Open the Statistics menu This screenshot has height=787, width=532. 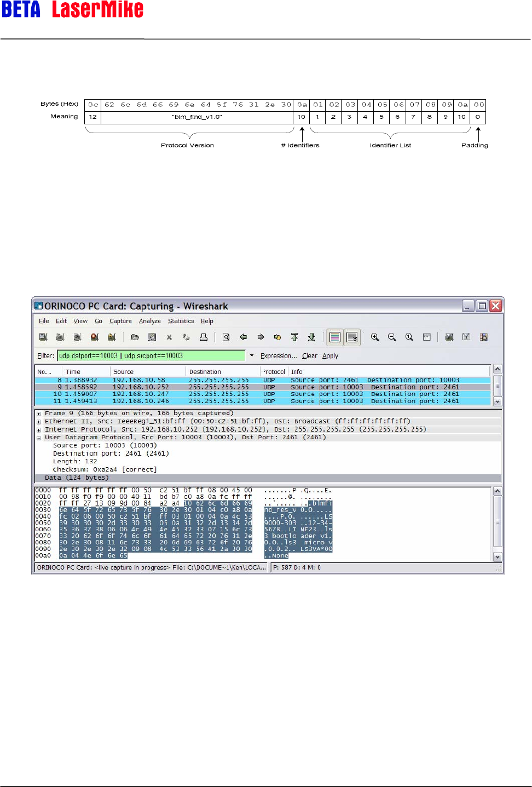click(x=181, y=321)
